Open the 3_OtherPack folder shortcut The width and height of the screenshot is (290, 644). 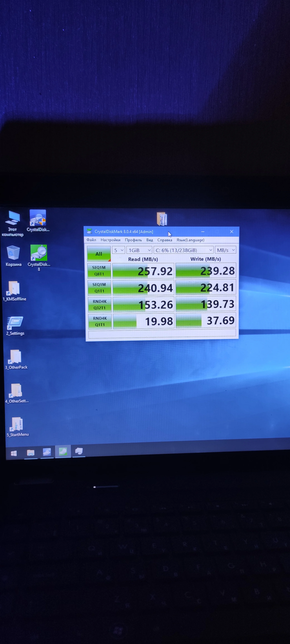pos(16,357)
